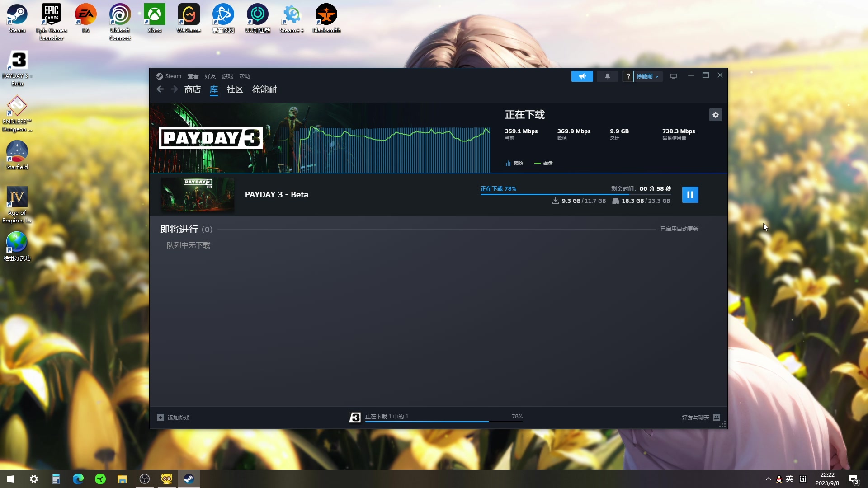Click the PAYDAY 3 download progress bar

point(576,194)
